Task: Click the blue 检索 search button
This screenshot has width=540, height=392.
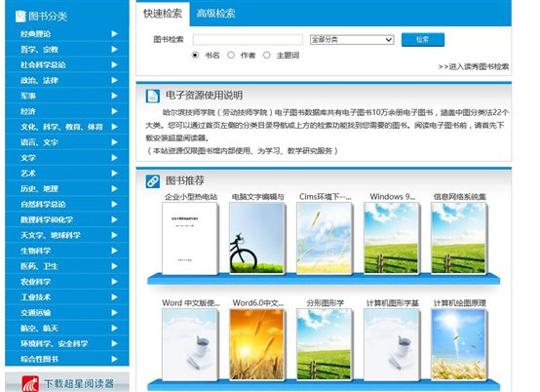Action: (423, 40)
